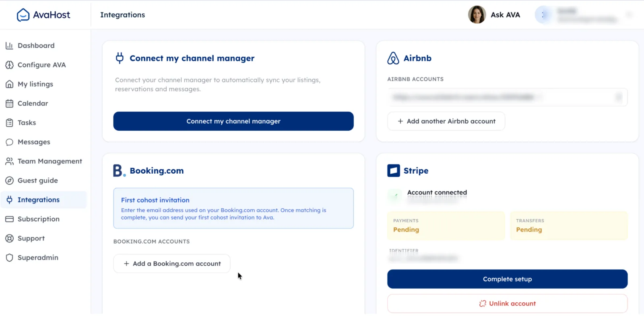The image size is (644, 316).
Task: Click the AvaHost logo
Action: coord(43,15)
